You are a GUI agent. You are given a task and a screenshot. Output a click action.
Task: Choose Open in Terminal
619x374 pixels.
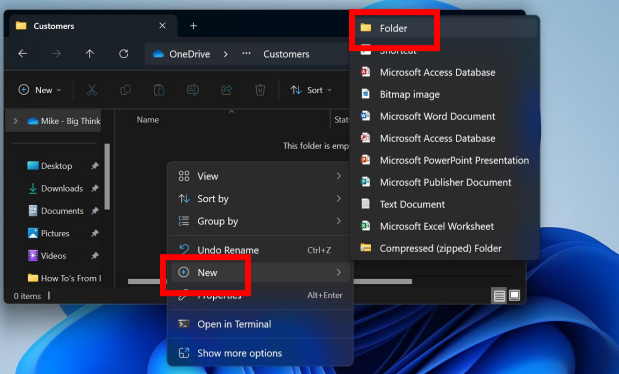260,324
